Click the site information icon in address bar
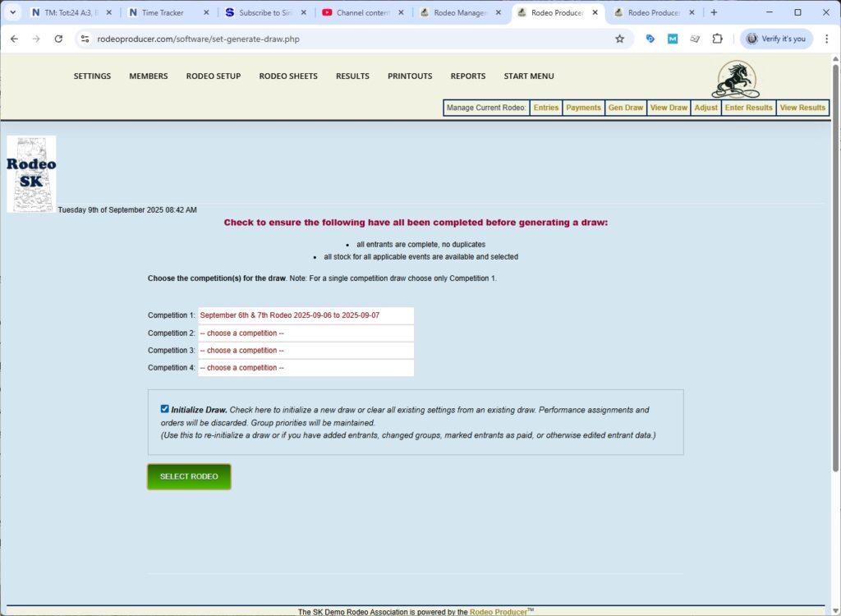 tap(84, 39)
